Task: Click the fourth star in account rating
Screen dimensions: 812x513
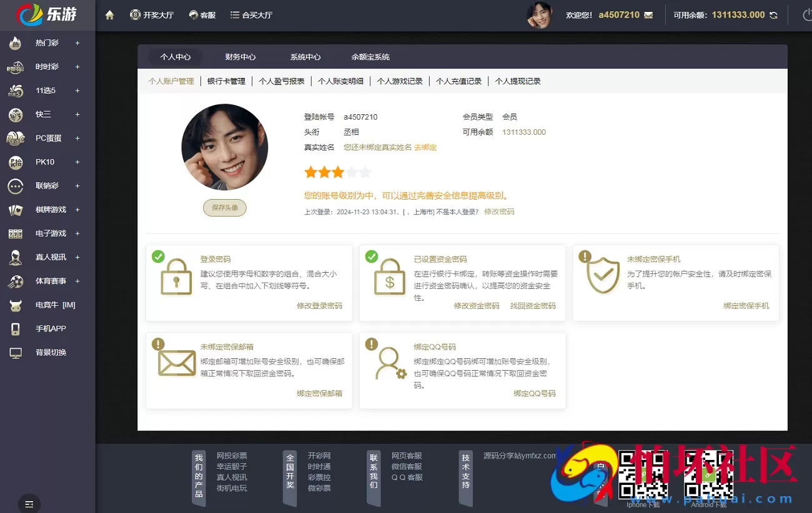Action: [351, 172]
